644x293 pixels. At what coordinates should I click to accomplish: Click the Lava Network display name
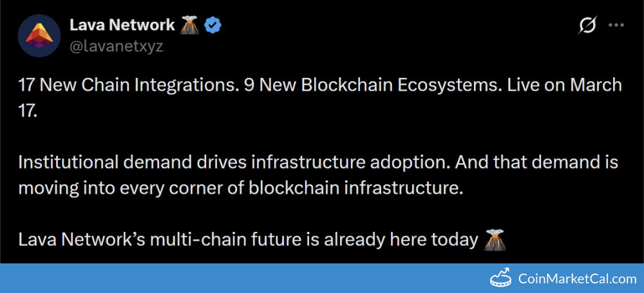(122, 25)
